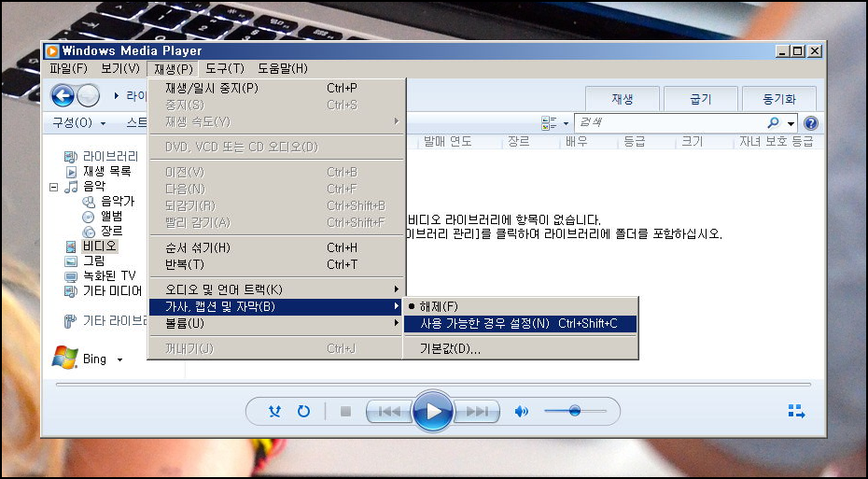The width and height of the screenshot is (868, 479).
Task: Choose 반복(T) menu item
Action: tap(277, 264)
